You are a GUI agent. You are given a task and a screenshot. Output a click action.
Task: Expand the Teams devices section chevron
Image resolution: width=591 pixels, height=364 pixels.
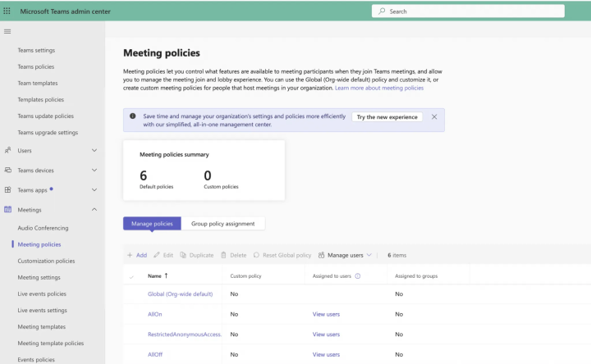[x=94, y=171]
